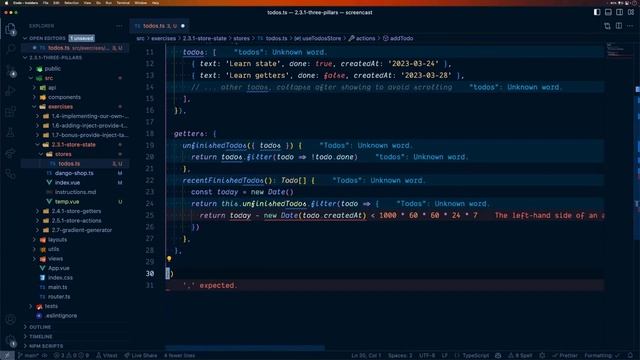Open the Source Control view

coord(11,71)
